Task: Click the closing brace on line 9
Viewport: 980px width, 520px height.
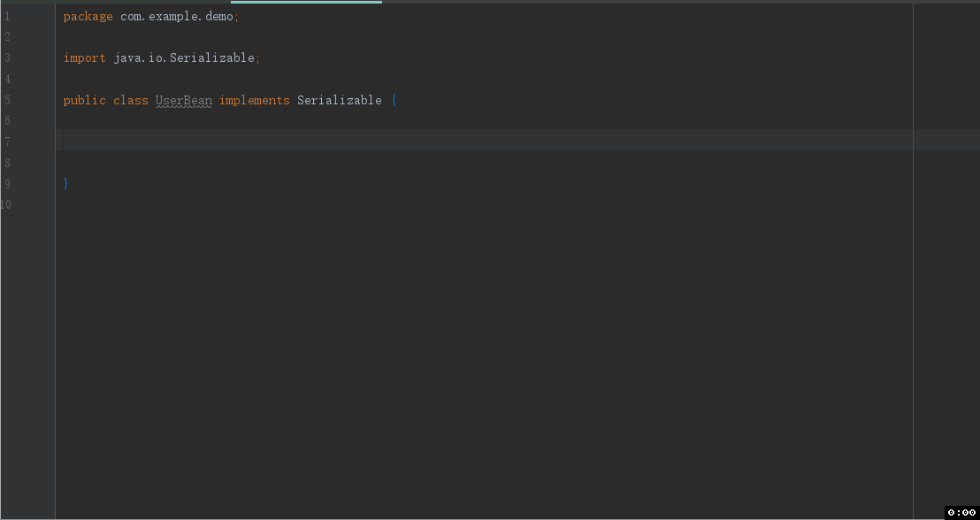Action: click(x=66, y=183)
